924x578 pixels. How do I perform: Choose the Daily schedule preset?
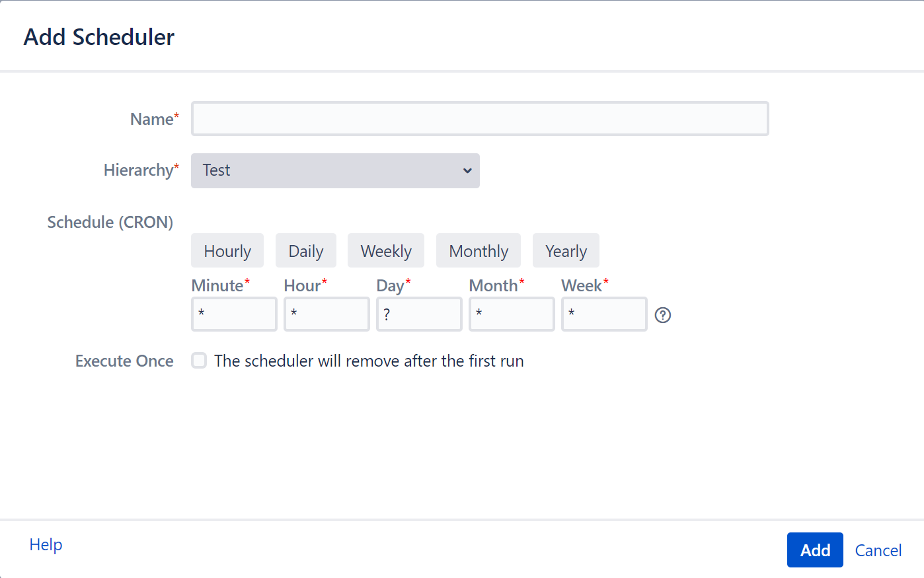[305, 251]
